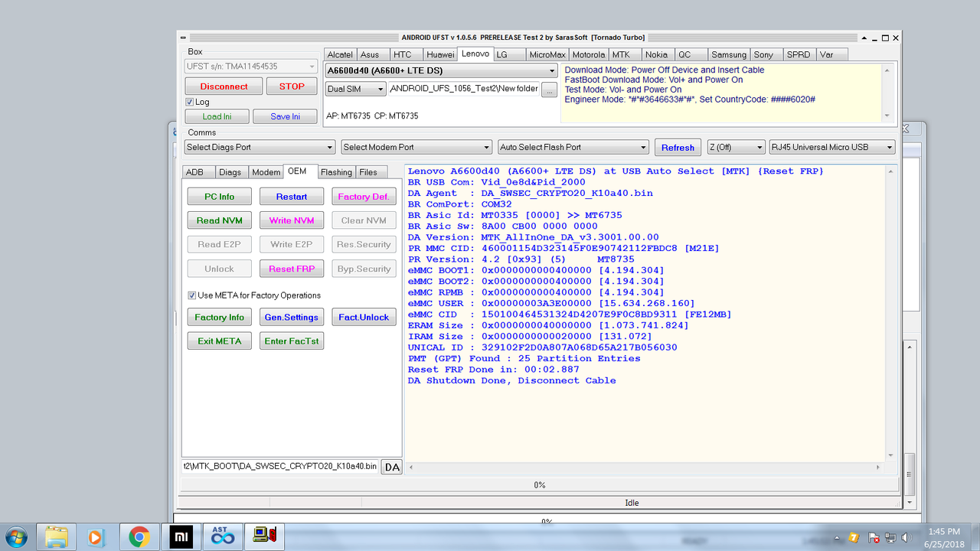Click the Refresh ports button

point(678,148)
